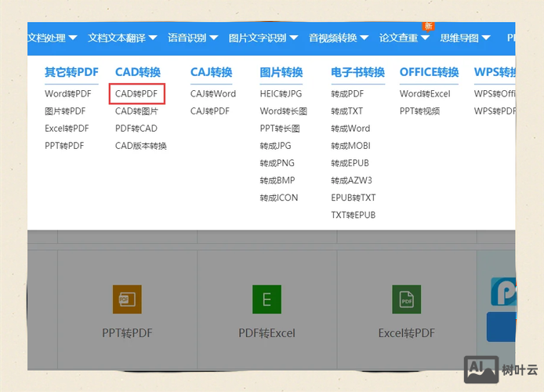Expand the 语音识别 dropdown menu

pos(193,38)
